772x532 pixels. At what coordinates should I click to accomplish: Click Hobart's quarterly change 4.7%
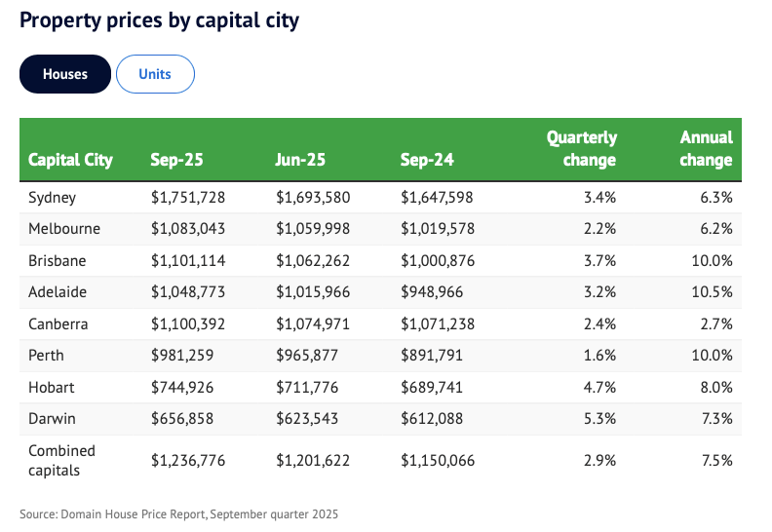pos(598,388)
